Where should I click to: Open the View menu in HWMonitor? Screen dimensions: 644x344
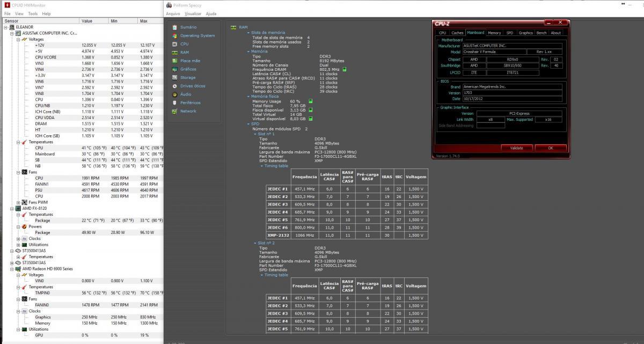[x=19, y=13]
